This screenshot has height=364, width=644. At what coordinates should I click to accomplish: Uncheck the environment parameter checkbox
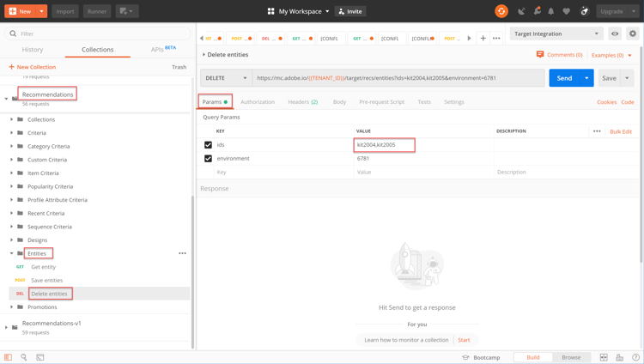[209, 159]
